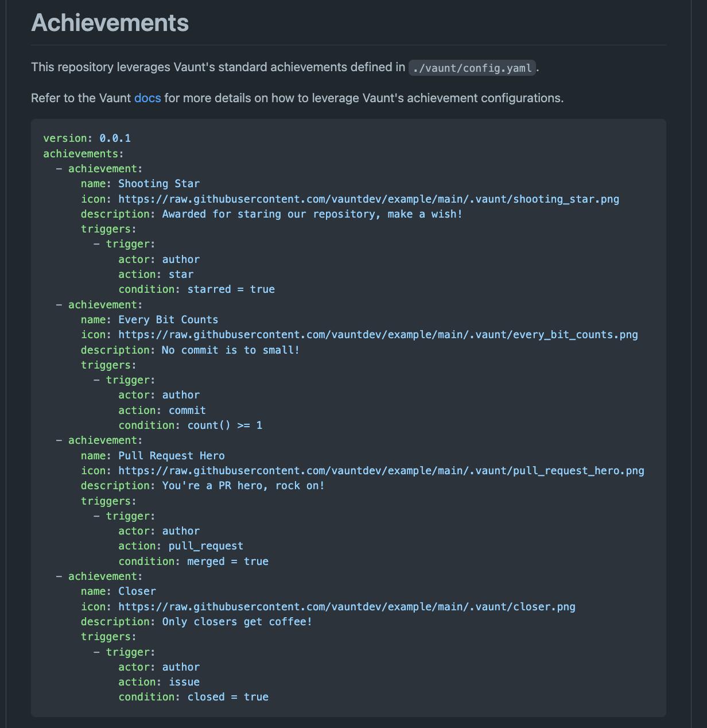707x728 pixels.
Task: Click description You're a PR hero line
Action: click(203, 486)
